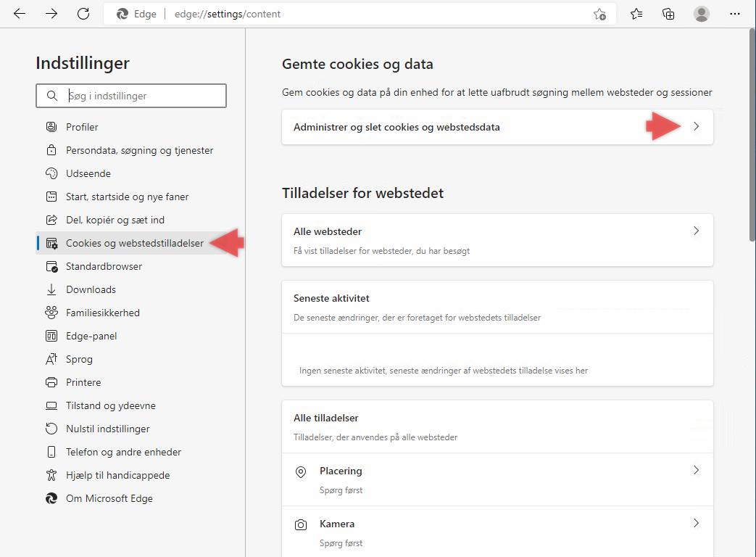Click the Del, kopiér share icon
The height and width of the screenshot is (557, 756).
coord(51,220)
